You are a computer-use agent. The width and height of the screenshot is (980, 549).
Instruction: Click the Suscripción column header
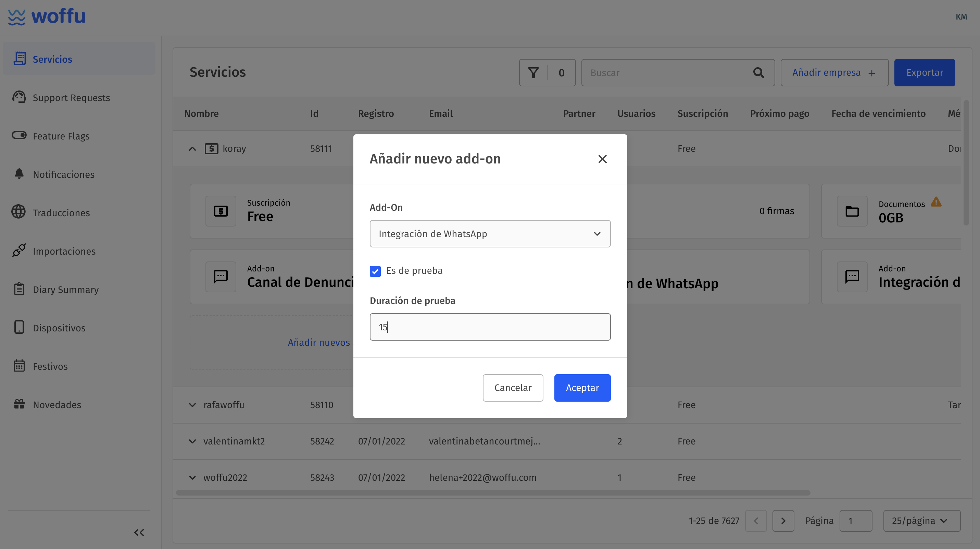coord(702,113)
